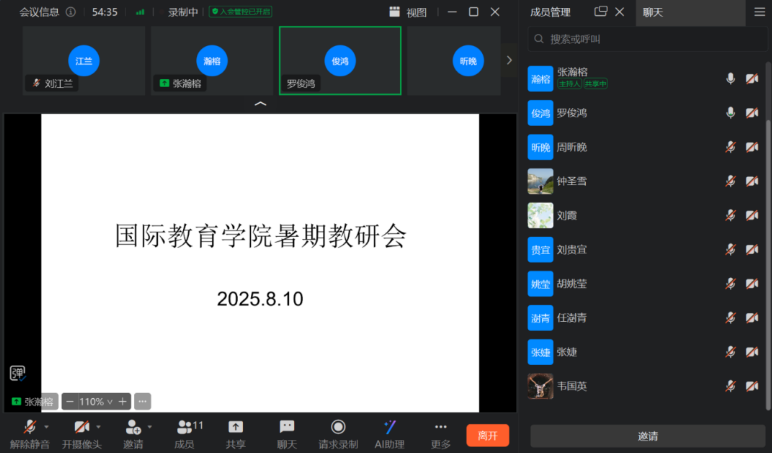Open the 110% zoom level dropdown
Image resolution: width=772 pixels, height=453 pixels.
click(x=96, y=401)
